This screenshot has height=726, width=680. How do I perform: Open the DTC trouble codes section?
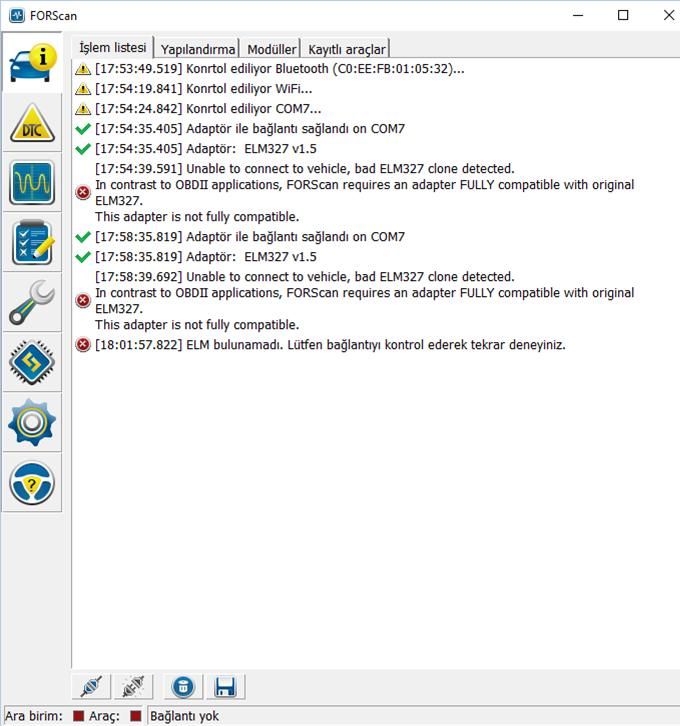(32, 123)
